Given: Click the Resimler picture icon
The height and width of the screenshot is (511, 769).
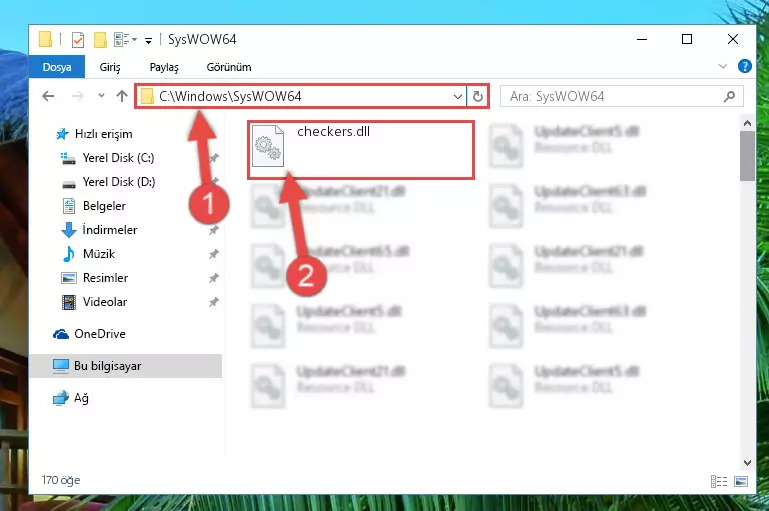Looking at the screenshot, I should 69,278.
